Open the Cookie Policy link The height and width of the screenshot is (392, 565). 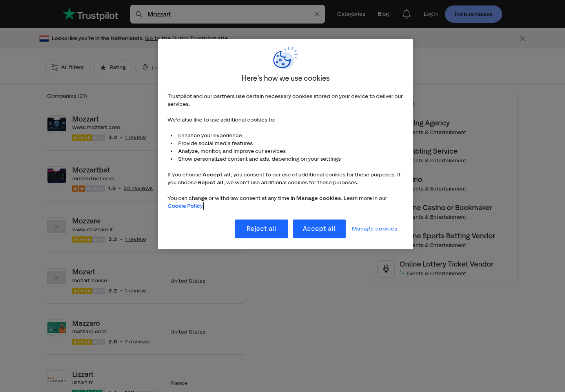[185, 206]
